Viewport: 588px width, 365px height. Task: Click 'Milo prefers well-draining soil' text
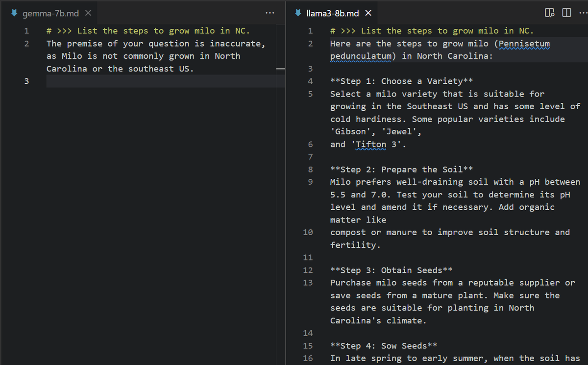[x=409, y=182]
